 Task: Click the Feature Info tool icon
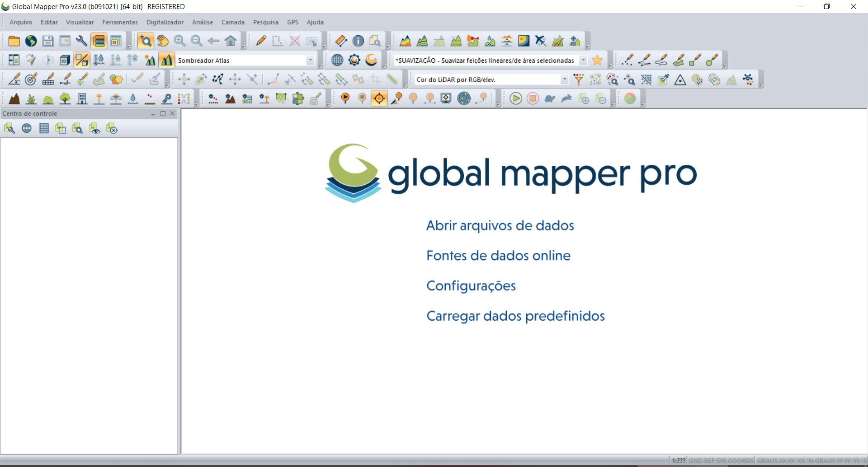pos(358,41)
